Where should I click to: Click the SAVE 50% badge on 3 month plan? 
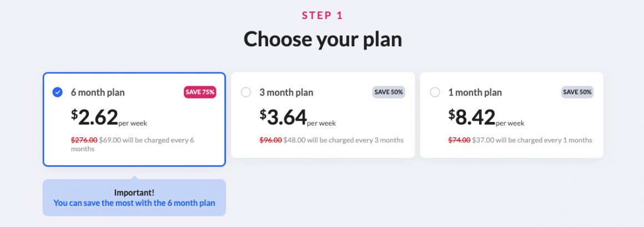pos(389,92)
